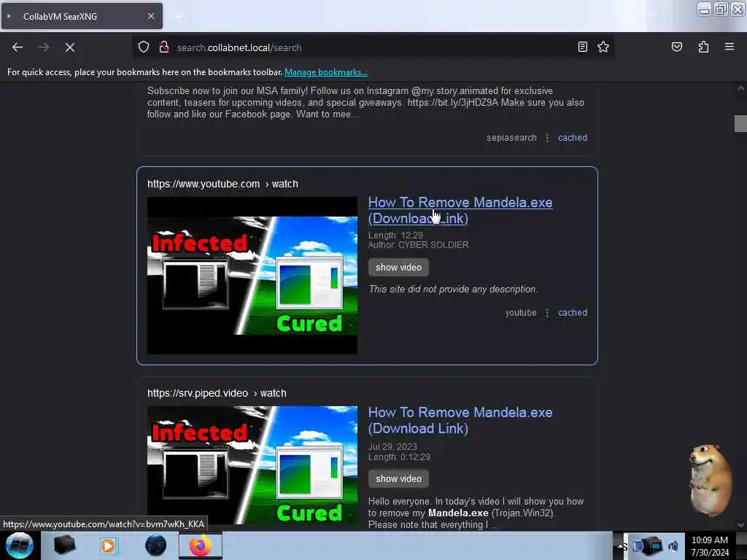This screenshot has width=747, height=560.
Task: Click the 'Author: CYBER SOLDIER' text
Action: tap(418, 245)
